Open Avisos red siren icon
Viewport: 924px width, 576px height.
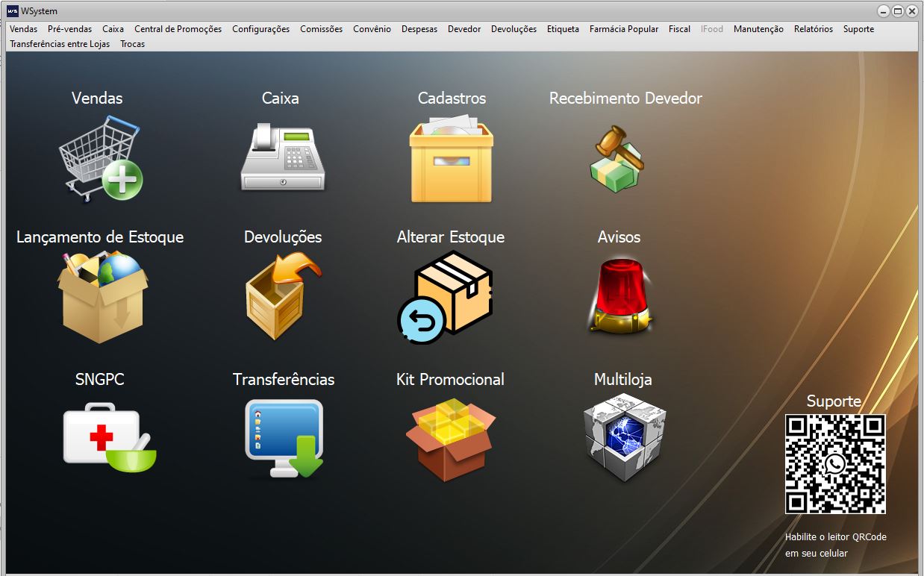point(619,295)
